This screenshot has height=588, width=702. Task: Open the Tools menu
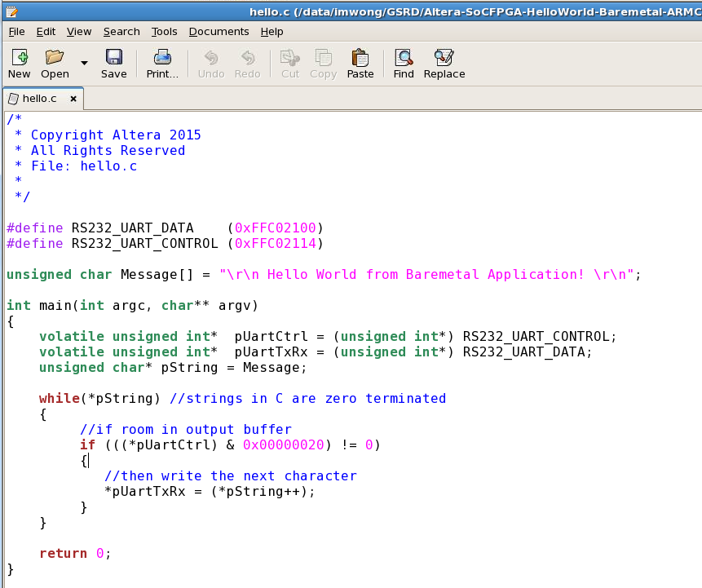pyautogui.click(x=164, y=32)
